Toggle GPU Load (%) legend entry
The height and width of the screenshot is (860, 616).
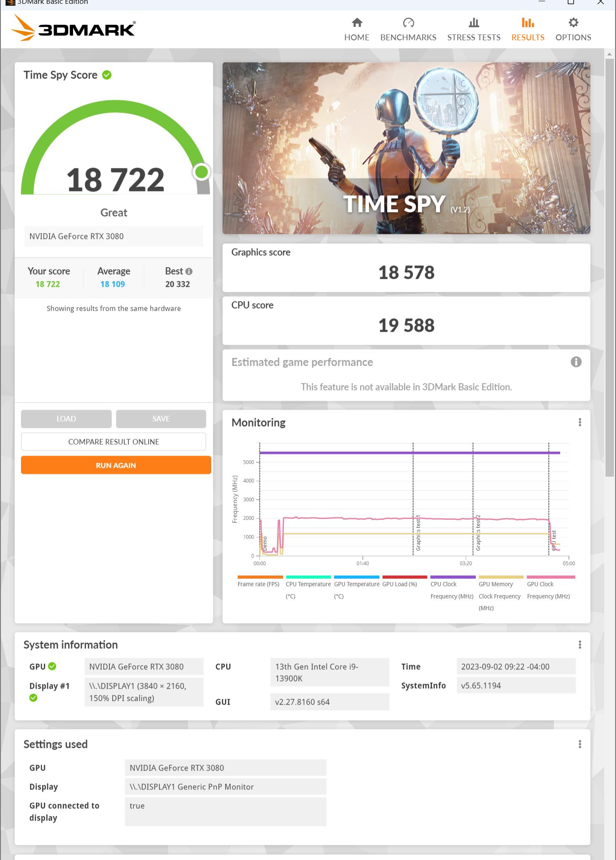coord(404,581)
